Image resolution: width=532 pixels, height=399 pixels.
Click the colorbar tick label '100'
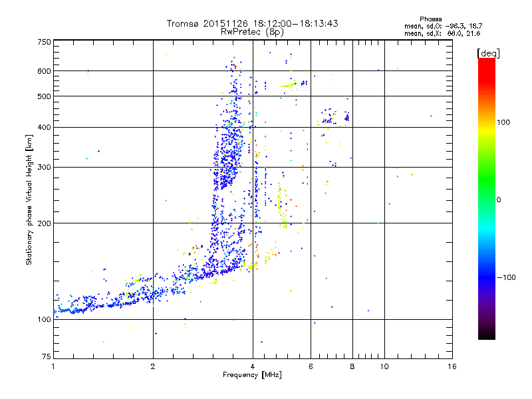[503, 122]
